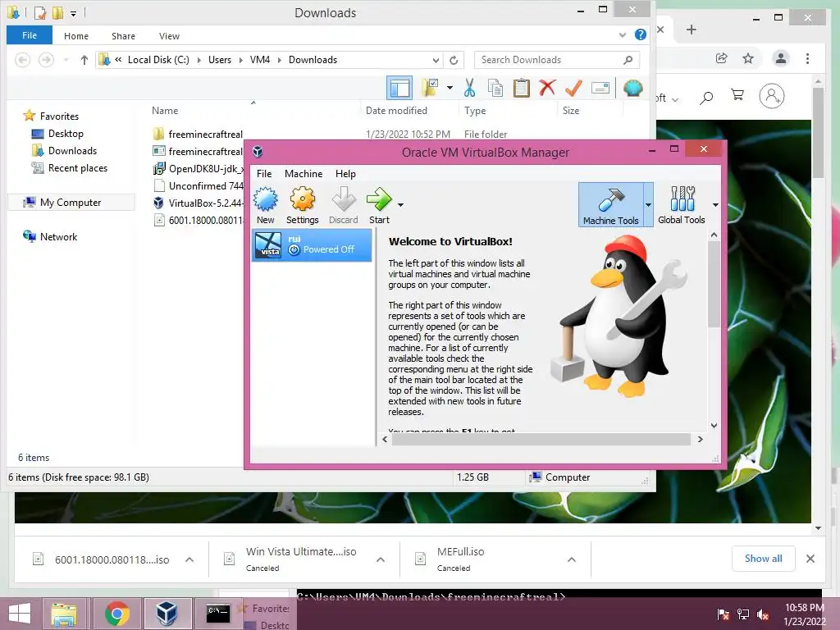Viewport: 840px width, 630px height.
Task: Click Show all downloads button in Chrome
Action: click(764, 559)
